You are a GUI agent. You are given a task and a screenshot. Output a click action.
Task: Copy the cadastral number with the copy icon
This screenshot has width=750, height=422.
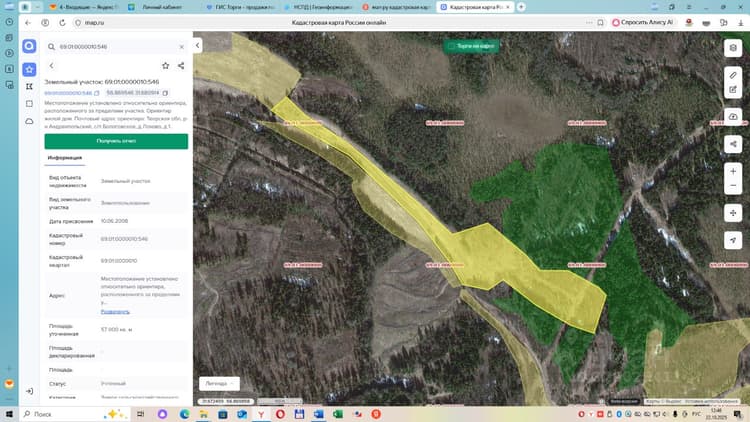pos(97,93)
